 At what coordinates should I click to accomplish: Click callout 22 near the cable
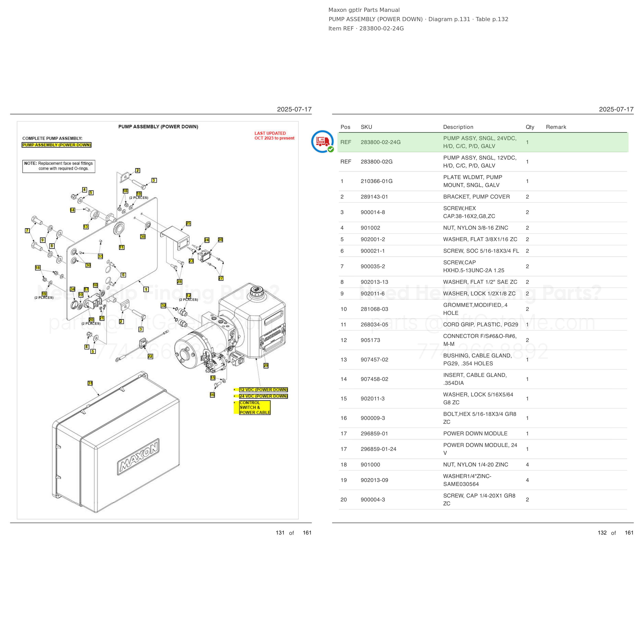150,356
